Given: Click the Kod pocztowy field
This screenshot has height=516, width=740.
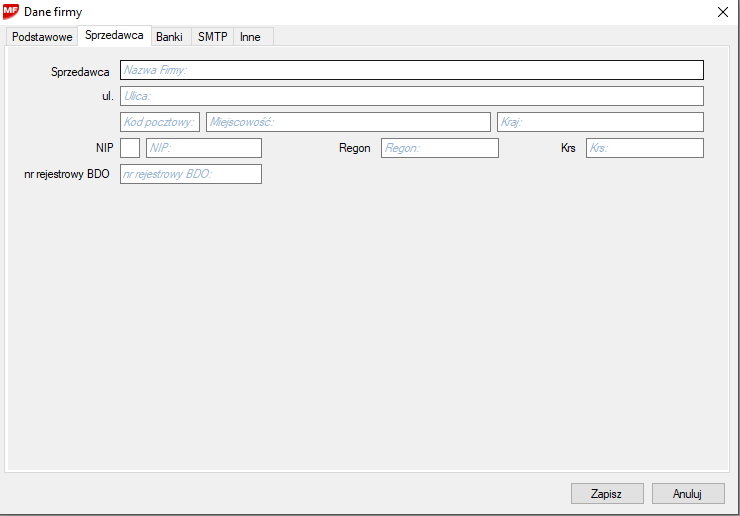Looking at the screenshot, I should pos(160,122).
